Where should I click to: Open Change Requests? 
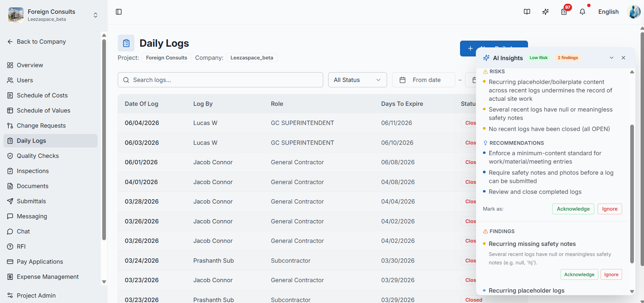pyautogui.click(x=50, y=126)
